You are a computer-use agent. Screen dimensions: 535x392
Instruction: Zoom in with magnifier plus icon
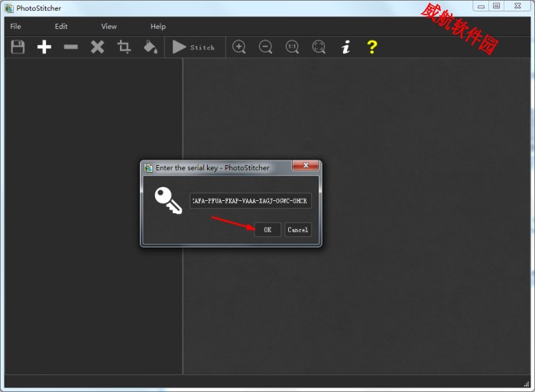pyautogui.click(x=238, y=47)
